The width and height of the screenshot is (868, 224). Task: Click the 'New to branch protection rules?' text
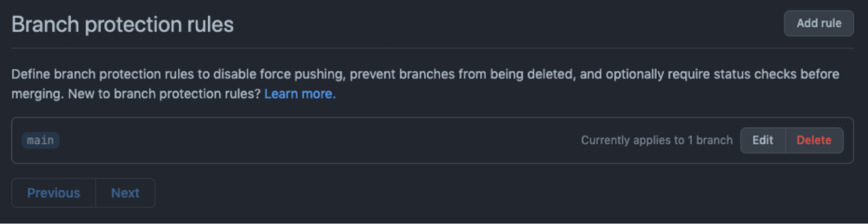tap(164, 94)
